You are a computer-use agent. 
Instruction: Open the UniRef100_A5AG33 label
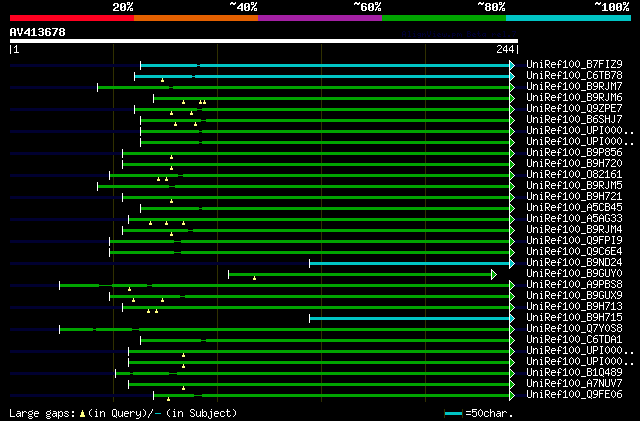[574, 219]
